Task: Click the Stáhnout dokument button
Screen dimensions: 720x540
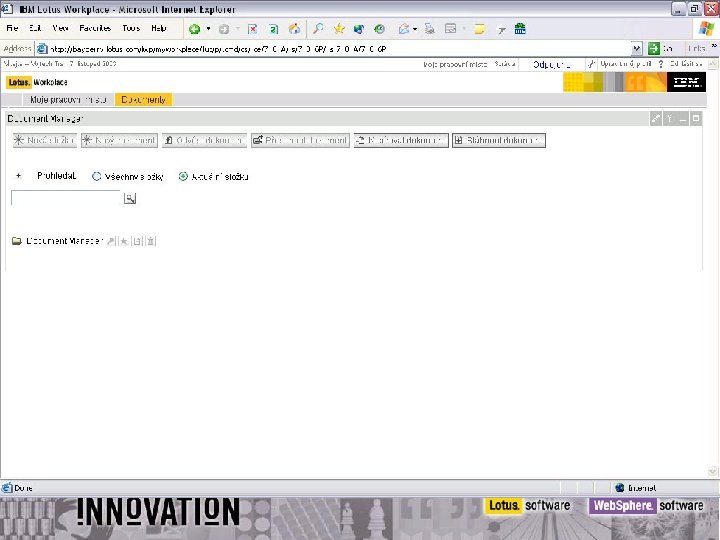Action: coord(499,141)
